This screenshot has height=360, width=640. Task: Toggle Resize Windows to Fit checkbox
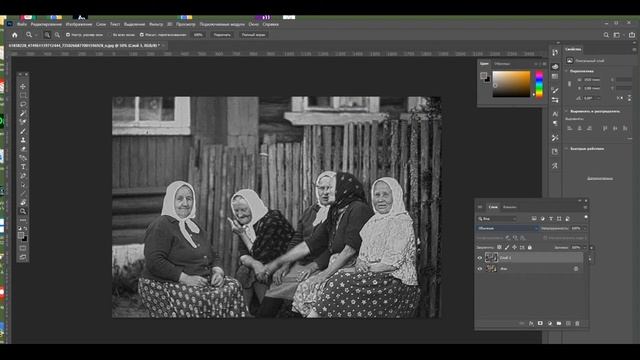(68, 35)
